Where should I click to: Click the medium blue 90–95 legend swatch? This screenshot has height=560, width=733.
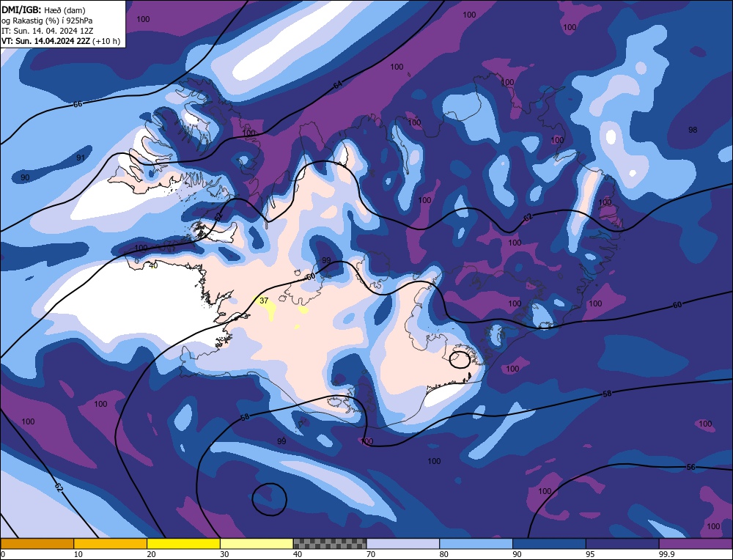pyautogui.click(x=549, y=543)
